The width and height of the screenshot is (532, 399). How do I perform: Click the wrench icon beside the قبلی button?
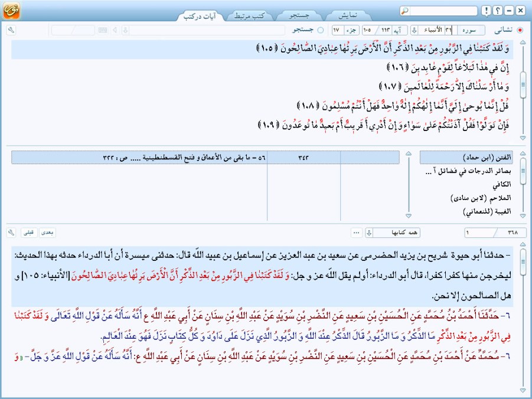[11, 233]
